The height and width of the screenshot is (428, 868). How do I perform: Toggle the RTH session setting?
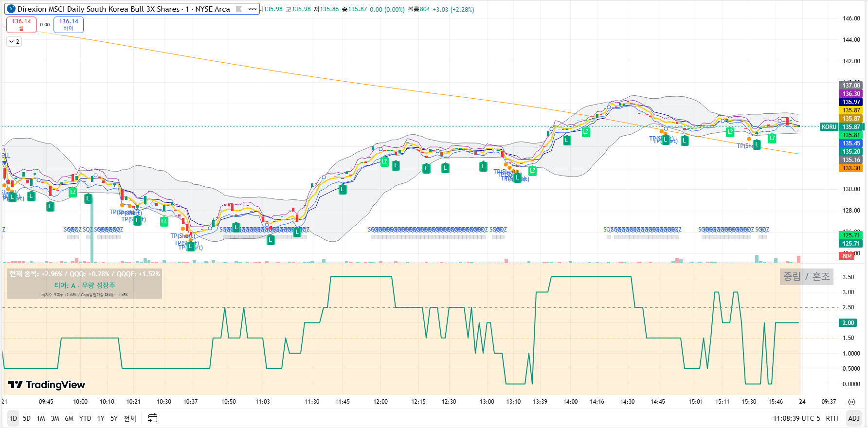tap(832, 418)
